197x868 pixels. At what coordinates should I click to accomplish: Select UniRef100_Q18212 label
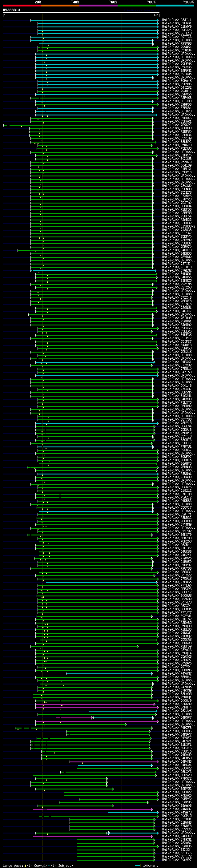click(x=176, y=491)
